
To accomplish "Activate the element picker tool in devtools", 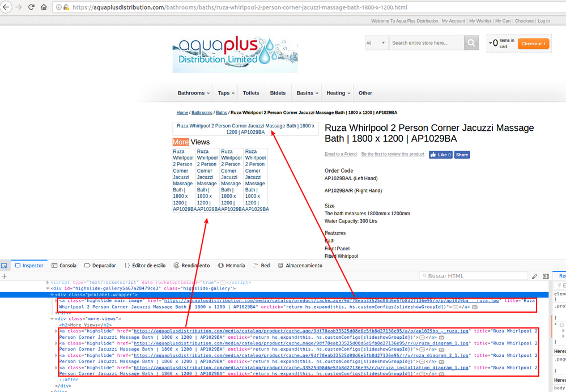I will pyautogui.click(x=5, y=266).
